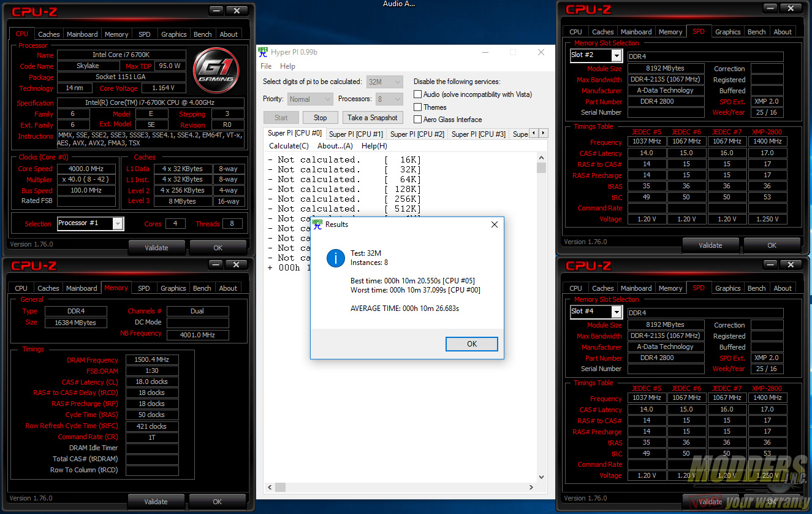Open the pi digits 32M dropdown
This screenshot has width=812, height=514.
385,82
